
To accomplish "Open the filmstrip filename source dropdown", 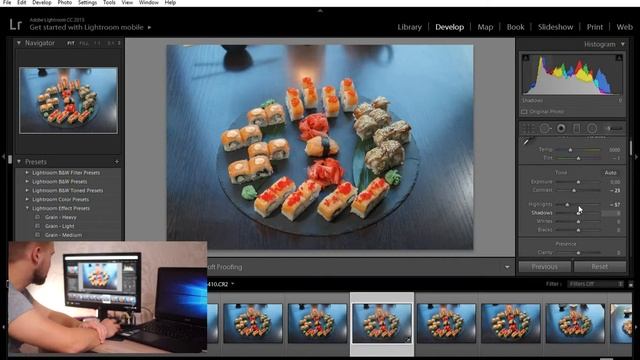I will point(233,284).
